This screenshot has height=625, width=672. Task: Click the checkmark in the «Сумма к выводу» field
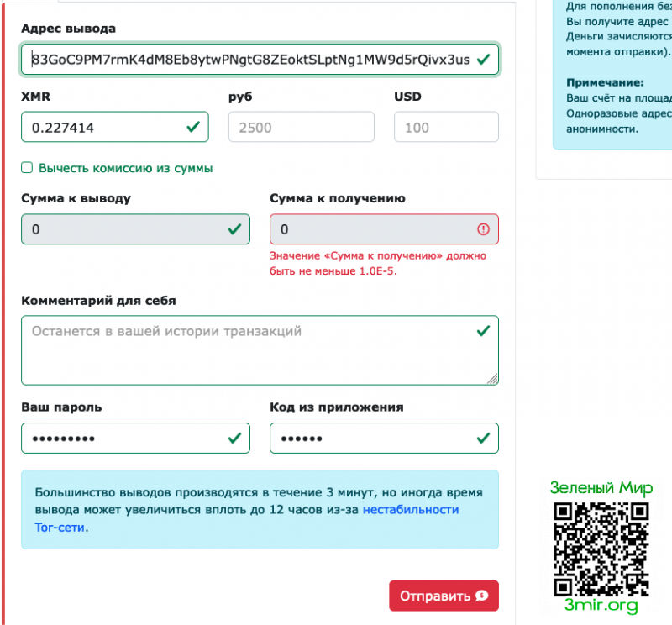234,229
